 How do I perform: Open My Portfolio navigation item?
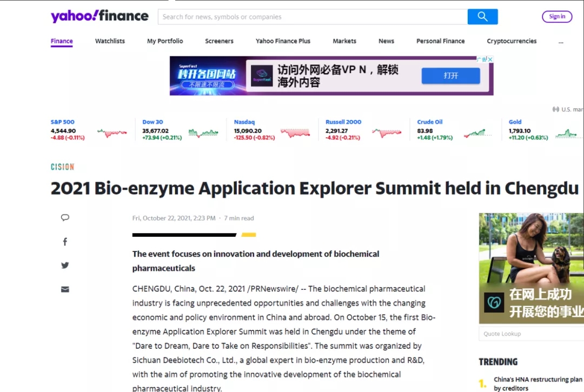pyautogui.click(x=165, y=41)
